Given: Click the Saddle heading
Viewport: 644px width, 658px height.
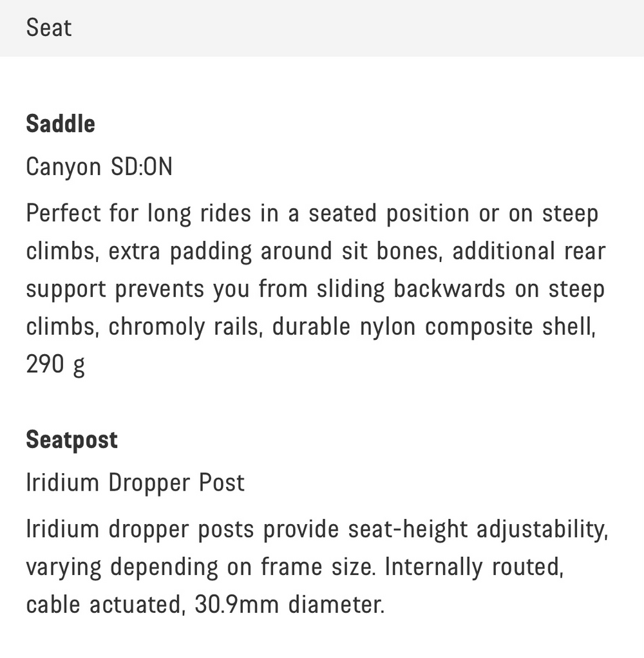Looking at the screenshot, I should [61, 124].
